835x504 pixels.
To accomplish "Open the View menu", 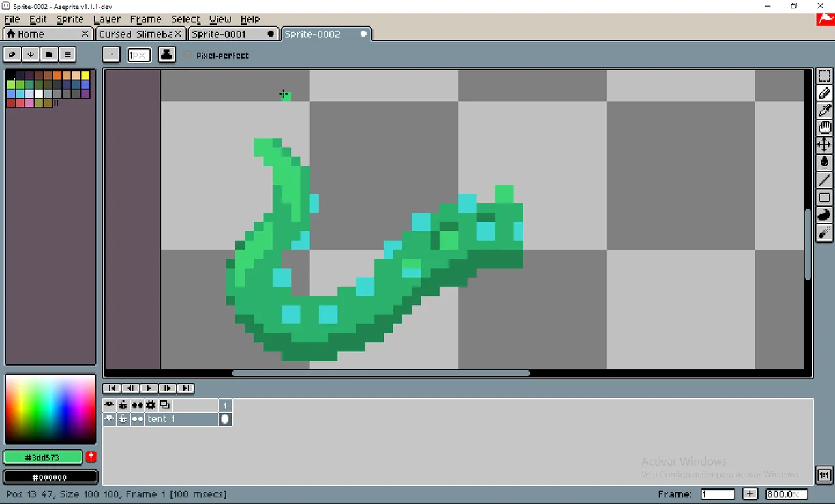I will point(220,19).
